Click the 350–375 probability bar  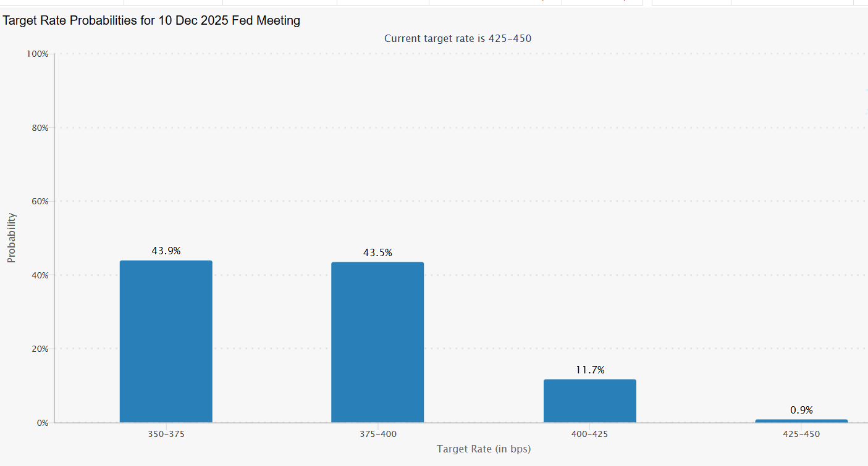pyautogui.click(x=166, y=341)
